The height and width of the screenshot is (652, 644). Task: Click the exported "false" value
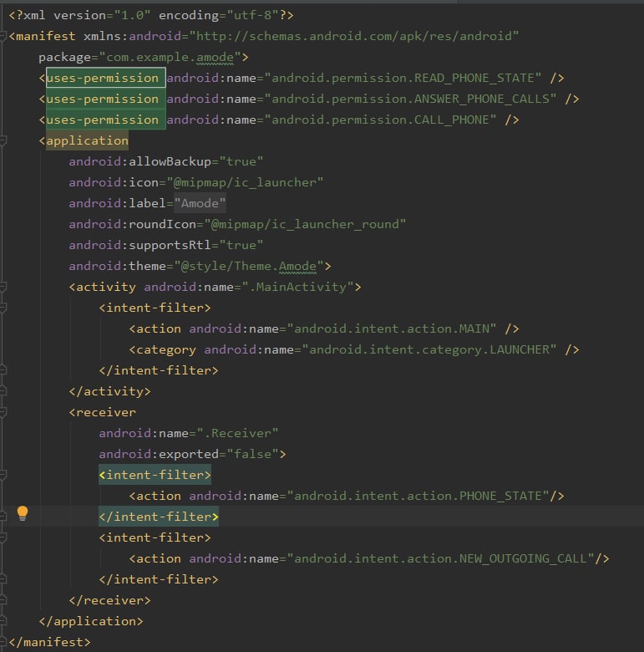tap(252, 454)
